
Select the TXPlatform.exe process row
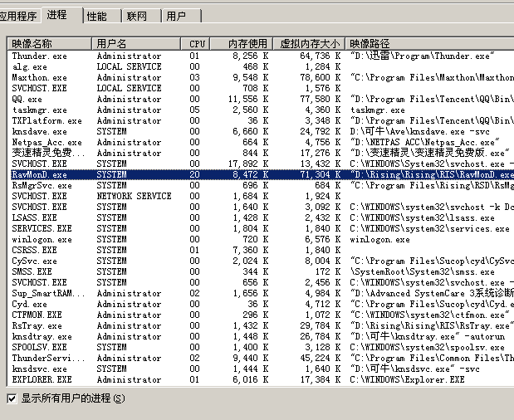[x=261, y=120]
